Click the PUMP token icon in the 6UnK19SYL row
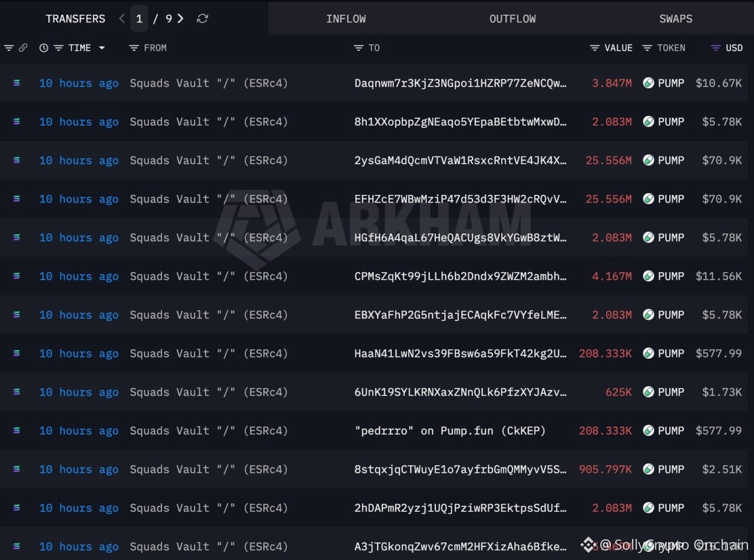 coord(649,392)
